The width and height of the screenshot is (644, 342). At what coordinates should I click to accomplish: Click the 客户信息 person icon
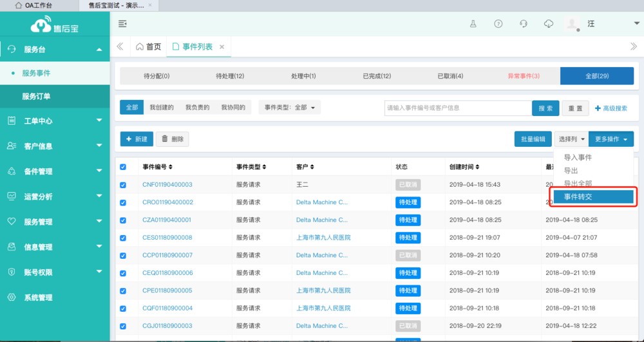[12, 146]
